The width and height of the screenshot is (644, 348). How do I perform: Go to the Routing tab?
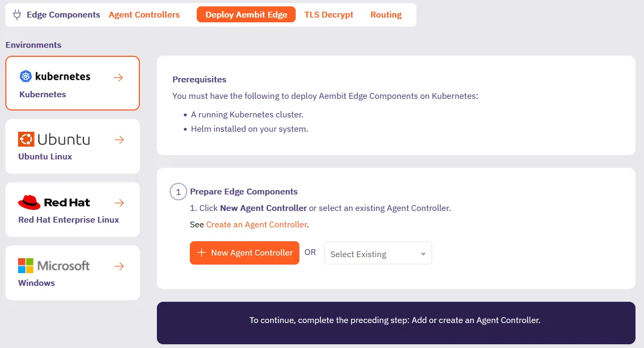[386, 15]
